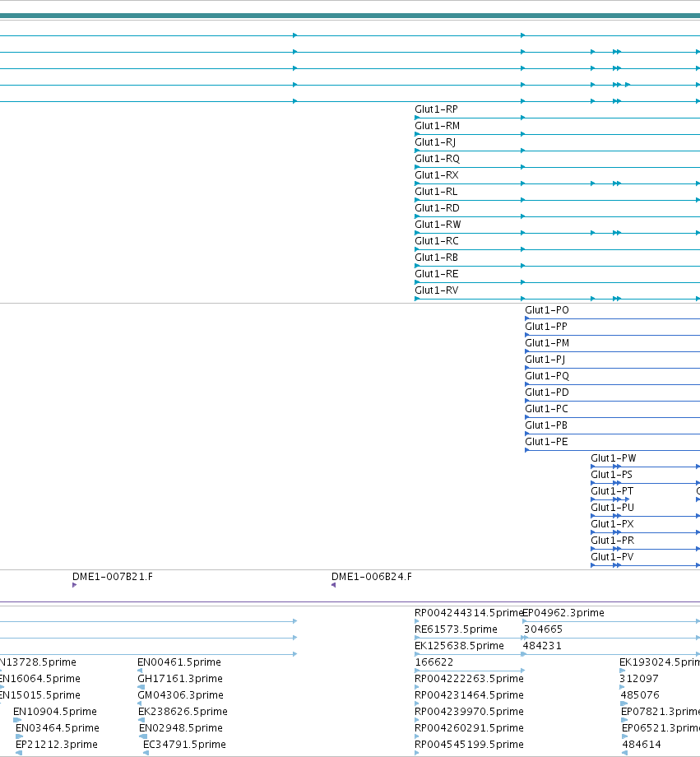
Task: Select EST RP004222263.5prime
Action: 469,678
